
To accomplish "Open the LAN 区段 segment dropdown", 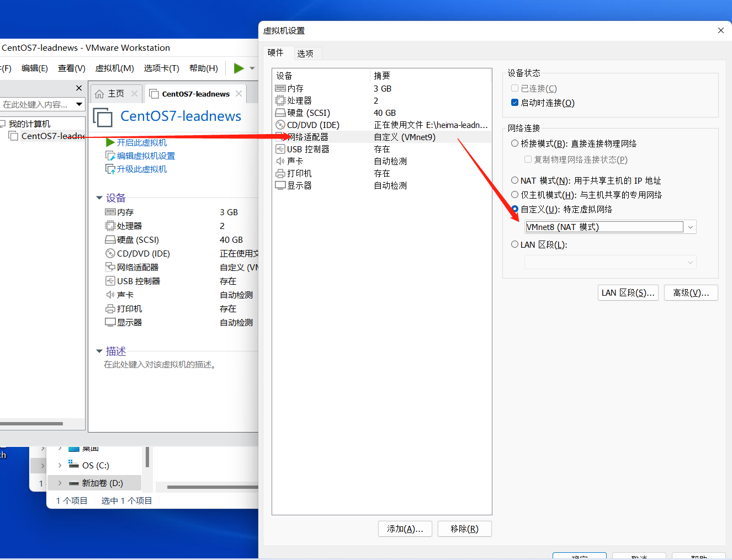I will point(610,262).
